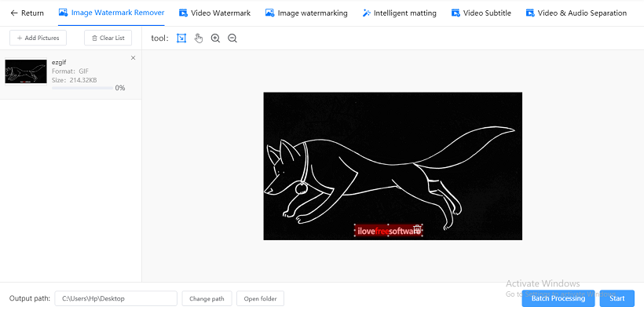Select the rectangle selection tool

coord(181,38)
